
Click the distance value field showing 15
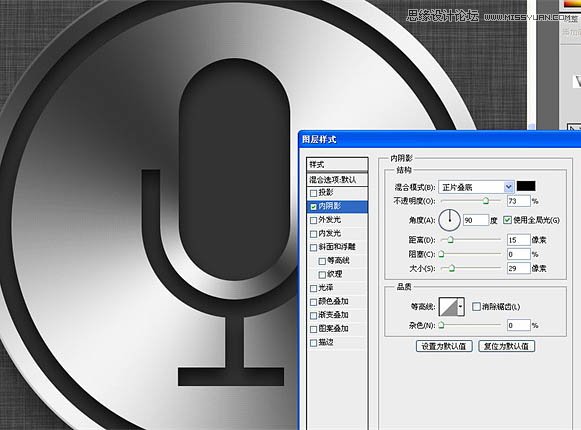coord(519,240)
